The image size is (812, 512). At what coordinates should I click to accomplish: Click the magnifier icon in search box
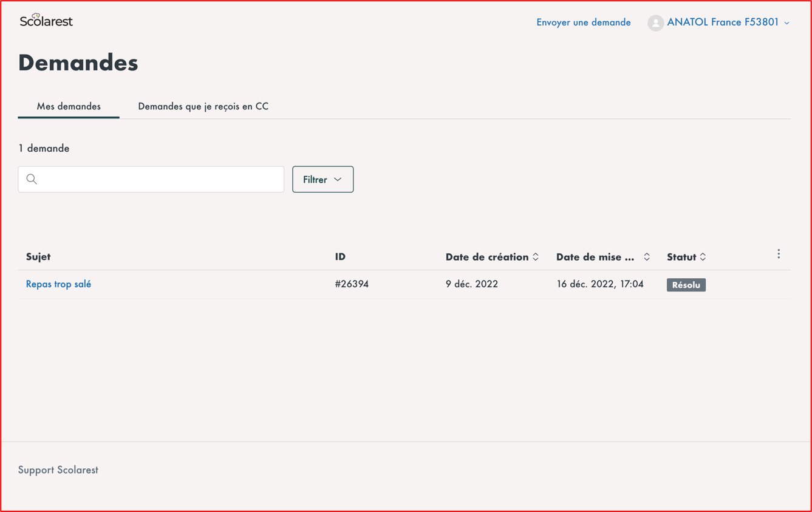32,179
